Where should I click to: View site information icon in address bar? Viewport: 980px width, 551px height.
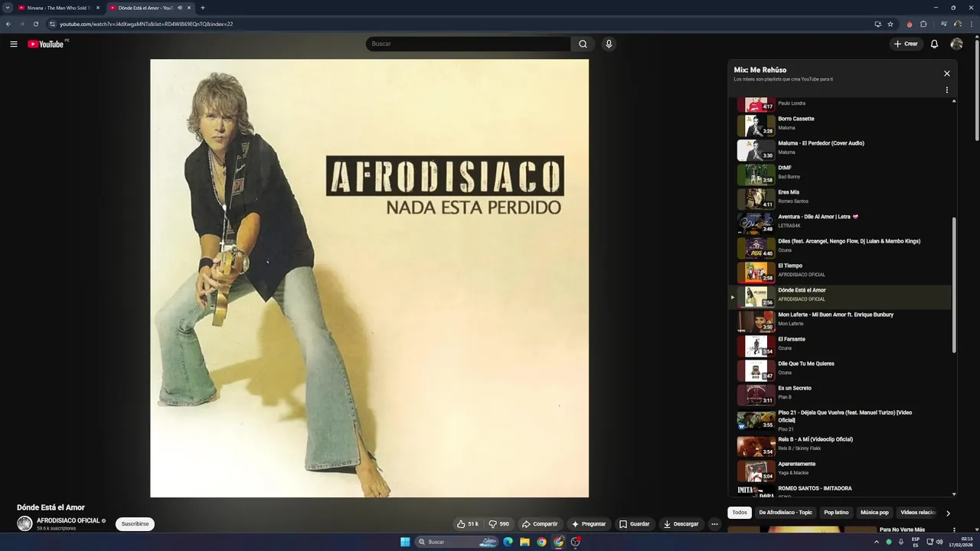tap(52, 24)
